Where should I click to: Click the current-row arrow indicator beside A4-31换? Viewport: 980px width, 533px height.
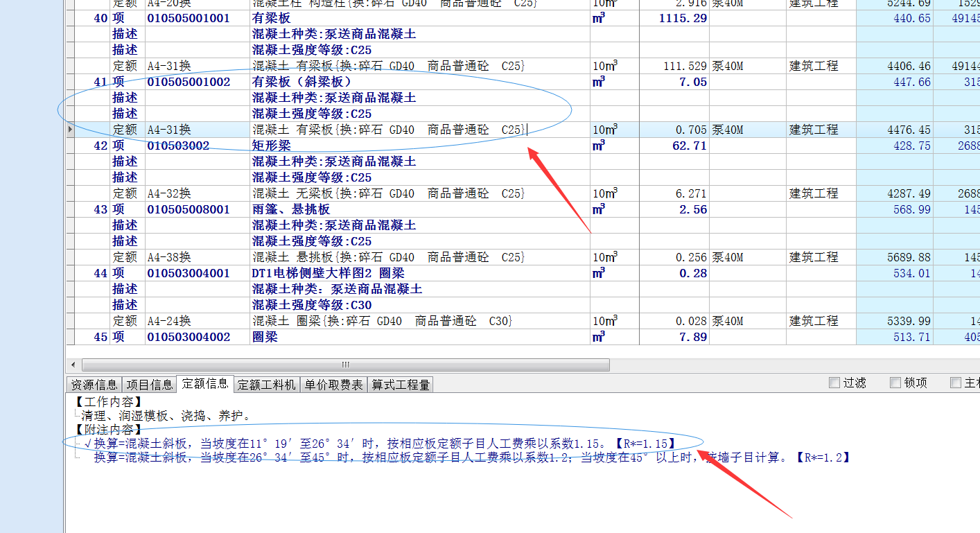tap(71, 130)
